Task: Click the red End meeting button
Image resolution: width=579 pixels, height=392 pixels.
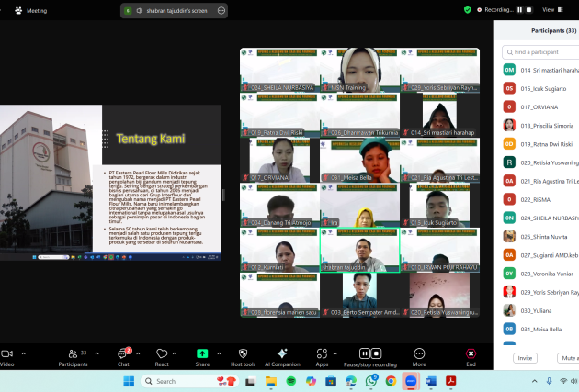Action: 471,354
